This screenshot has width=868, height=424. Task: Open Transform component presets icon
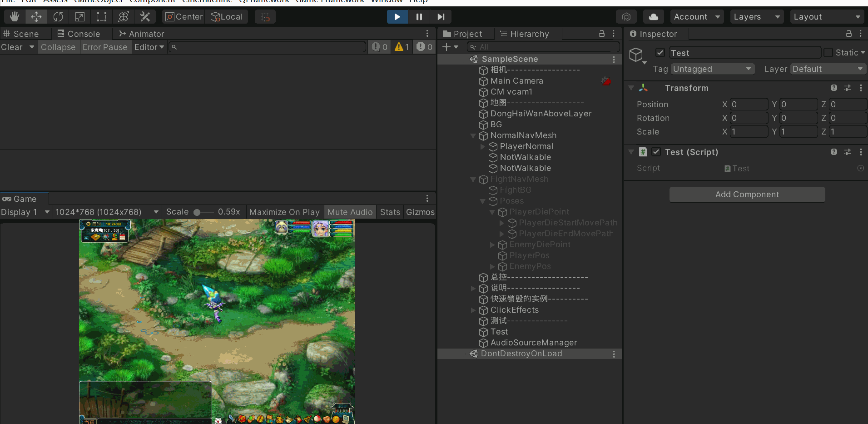pyautogui.click(x=848, y=88)
